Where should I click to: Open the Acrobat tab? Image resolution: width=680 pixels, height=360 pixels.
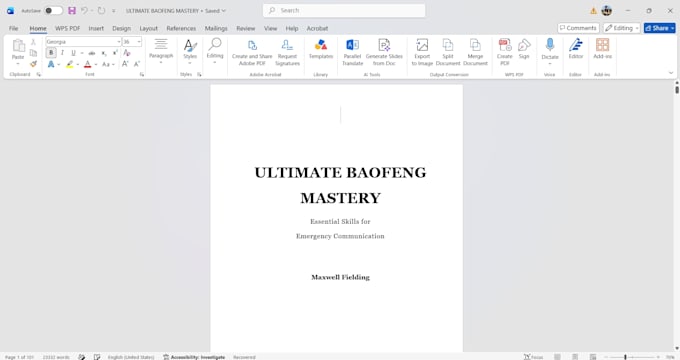click(x=317, y=28)
